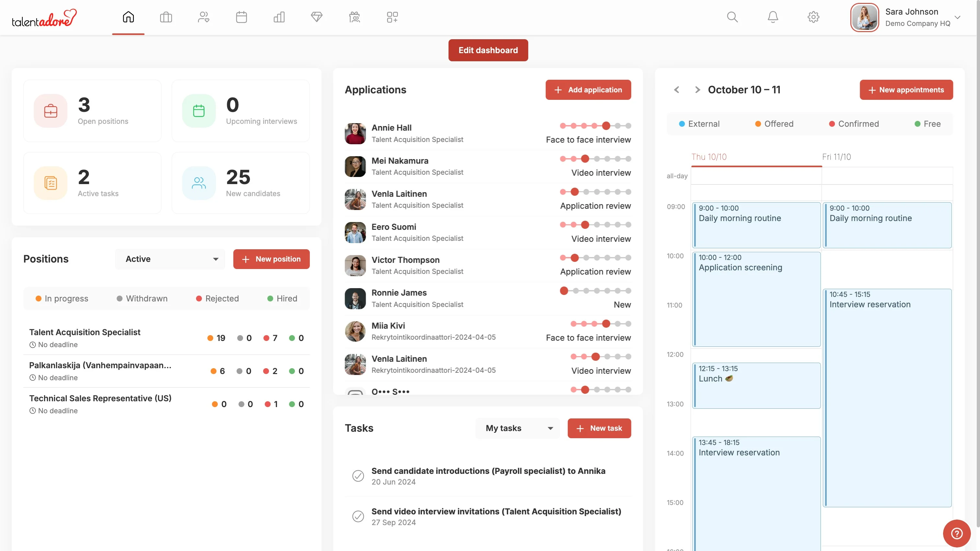Click the Add application button
The image size is (980, 551).
(588, 90)
